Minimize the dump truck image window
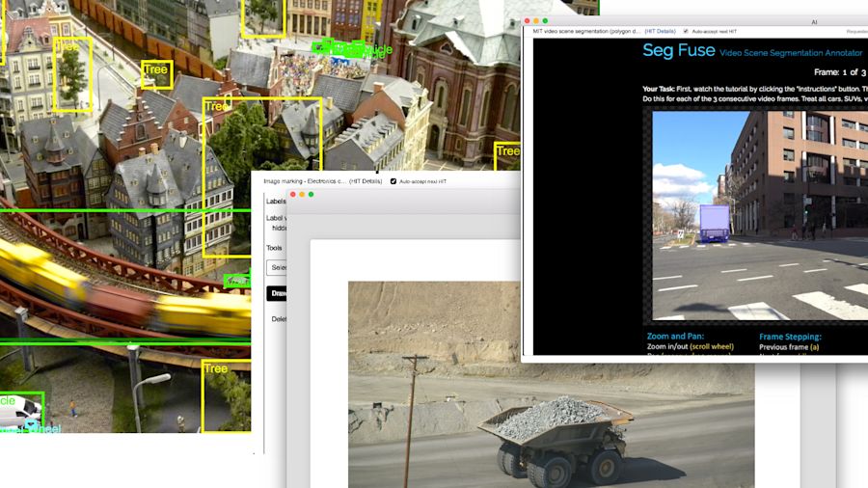 point(302,194)
